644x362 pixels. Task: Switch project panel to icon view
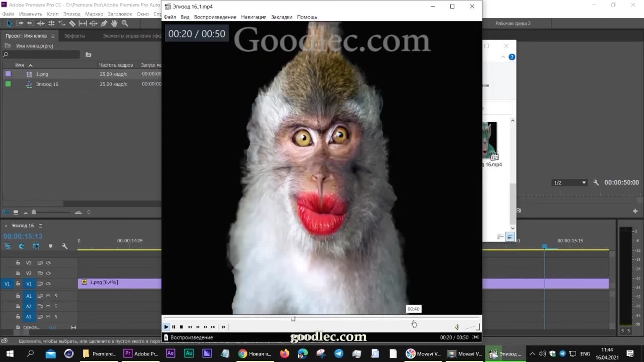pos(16,212)
